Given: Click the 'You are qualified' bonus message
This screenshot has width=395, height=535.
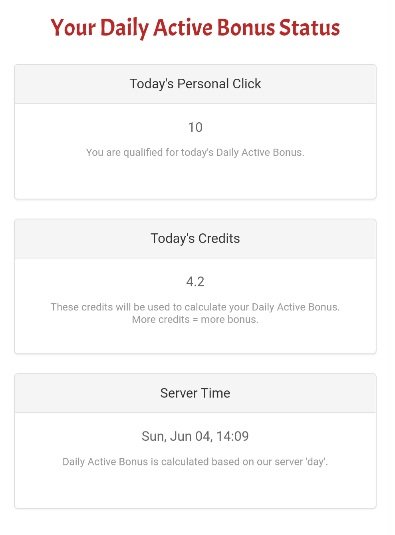Looking at the screenshot, I should click(x=195, y=153).
